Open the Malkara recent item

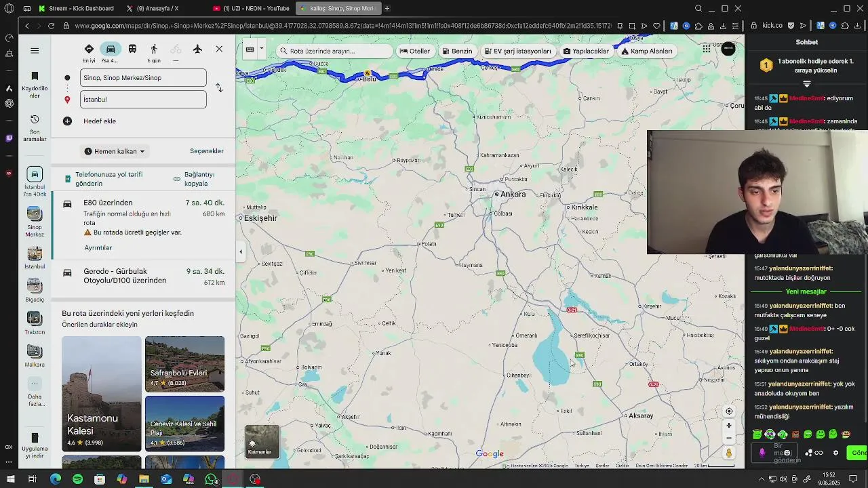click(35, 355)
